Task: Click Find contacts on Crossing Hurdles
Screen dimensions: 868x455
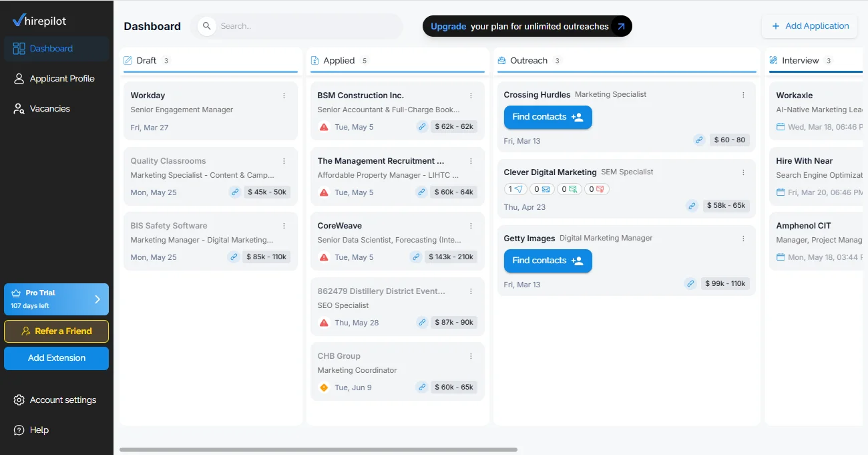Action: 548,117
